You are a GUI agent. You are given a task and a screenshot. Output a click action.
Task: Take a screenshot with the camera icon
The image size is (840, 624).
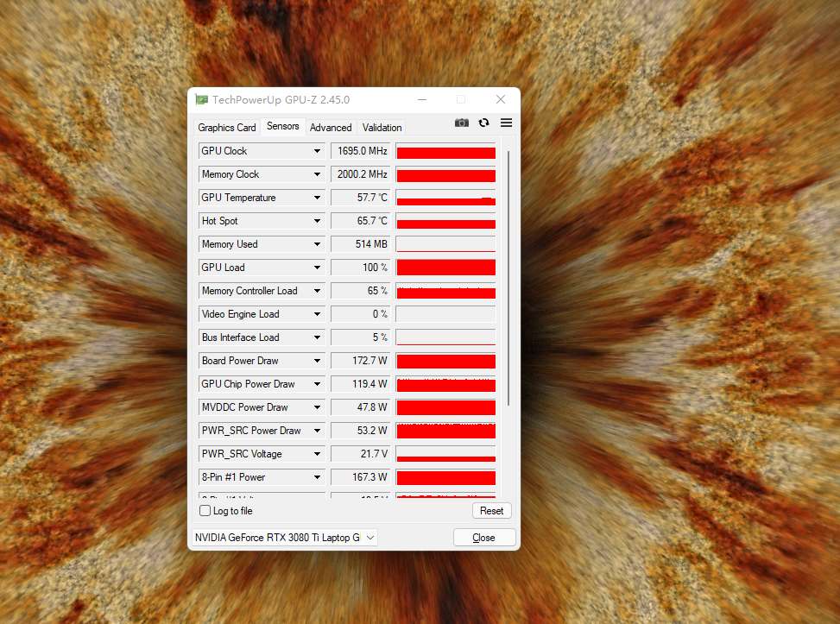pyautogui.click(x=462, y=123)
